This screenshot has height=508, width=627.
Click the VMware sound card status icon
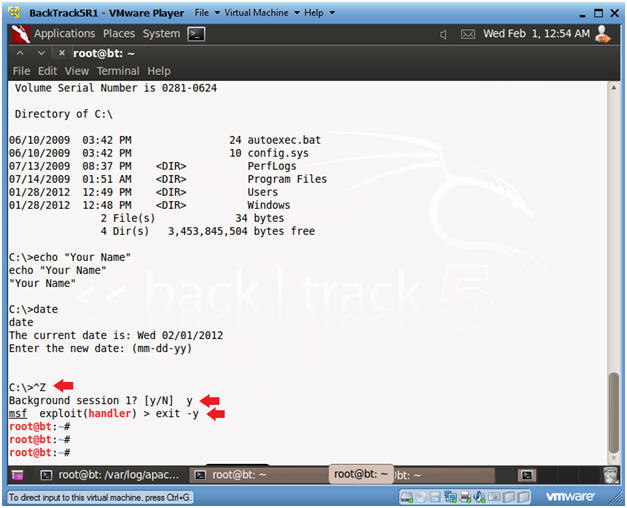click(x=479, y=497)
